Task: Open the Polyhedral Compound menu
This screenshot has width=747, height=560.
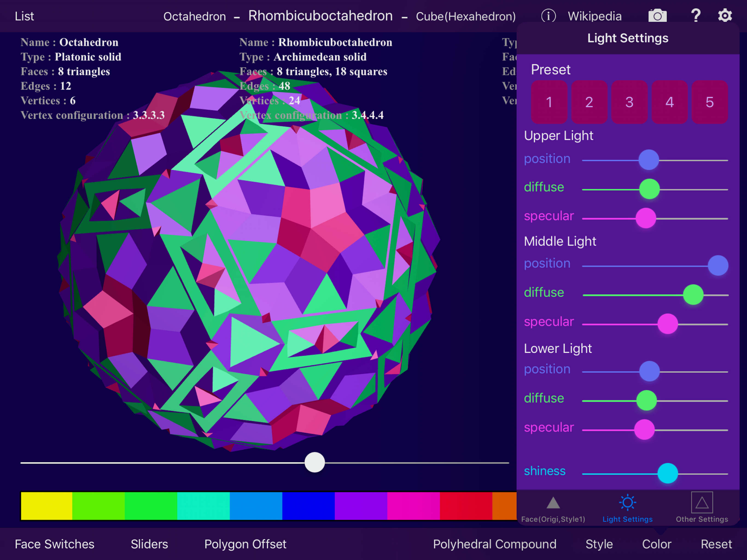Action: [495, 544]
